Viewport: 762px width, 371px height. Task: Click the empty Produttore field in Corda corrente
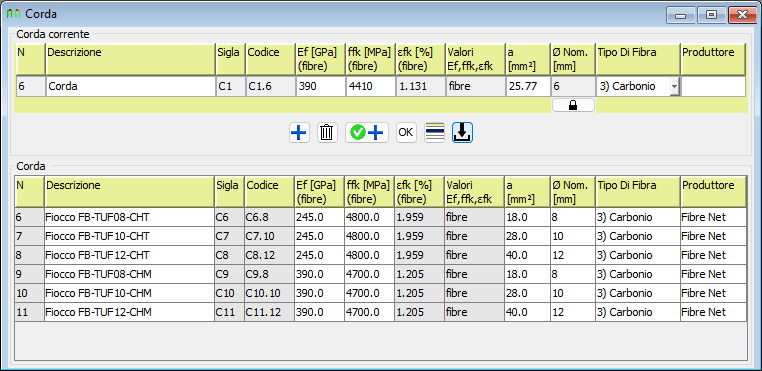tap(712, 87)
